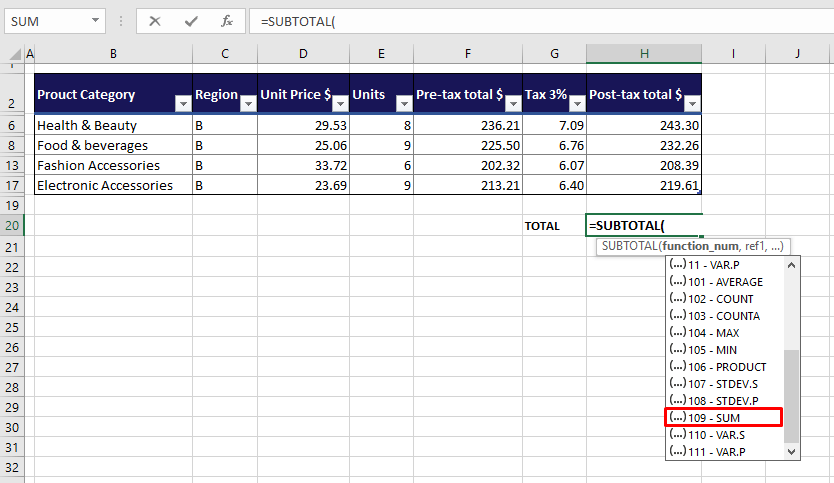The height and width of the screenshot is (483, 834).
Task: Click the Cancel (X) formula bar icon
Action: click(155, 21)
